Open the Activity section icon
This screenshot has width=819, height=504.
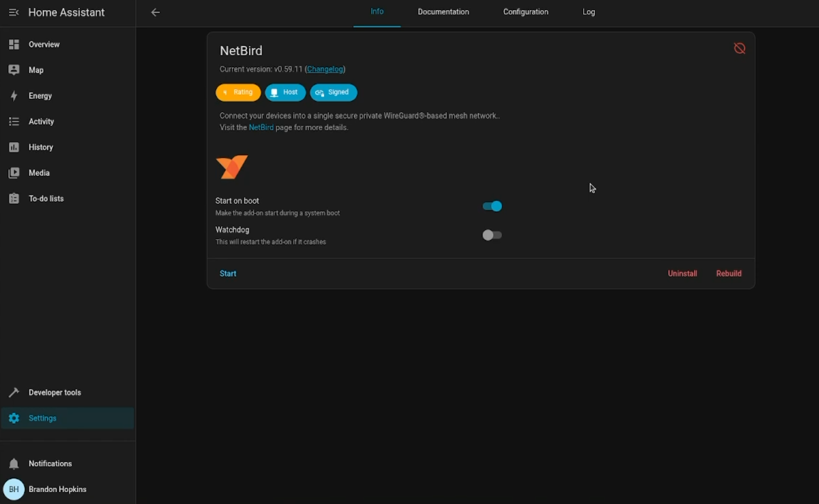(x=14, y=121)
